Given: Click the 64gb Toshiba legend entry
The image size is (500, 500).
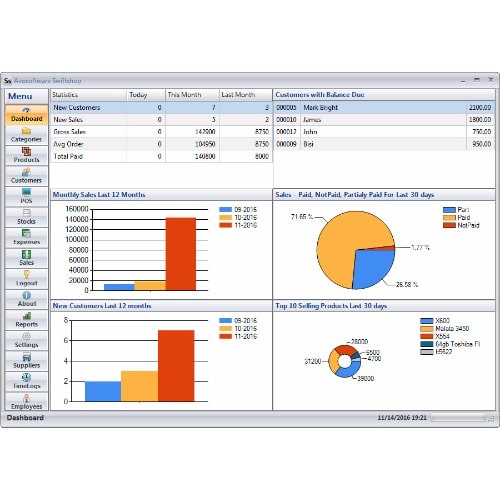Looking at the screenshot, I should [450, 344].
